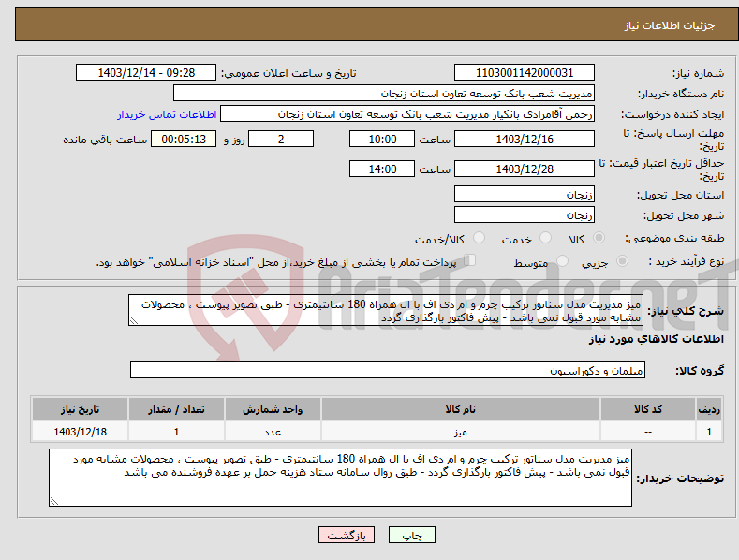Viewport: 739px width, 560px height.
Task: Click the remaining days field showing 2
Action: tap(281, 139)
